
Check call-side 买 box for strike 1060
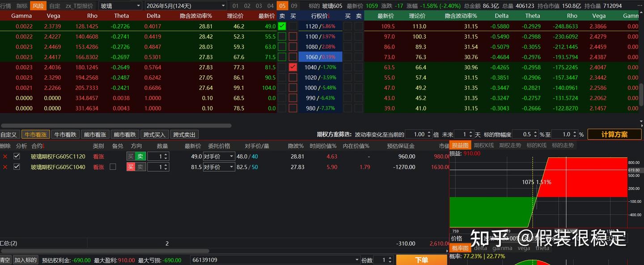click(x=293, y=57)
